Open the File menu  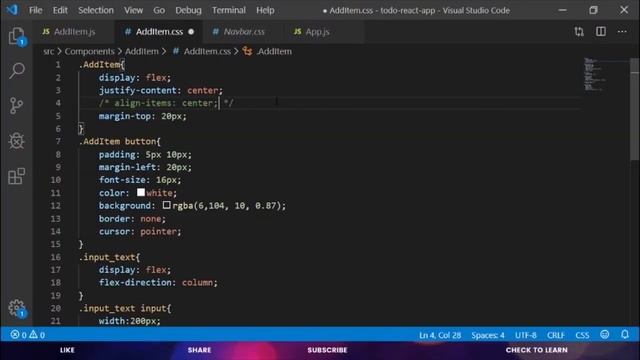click(x=36, y=10)
